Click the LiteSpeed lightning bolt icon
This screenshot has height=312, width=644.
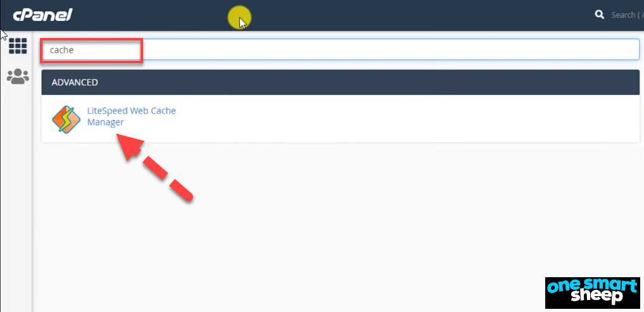pos(66,119)
